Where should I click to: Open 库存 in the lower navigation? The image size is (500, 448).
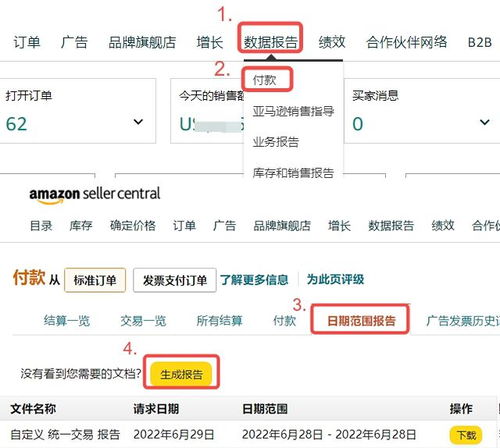click(81, 226)
